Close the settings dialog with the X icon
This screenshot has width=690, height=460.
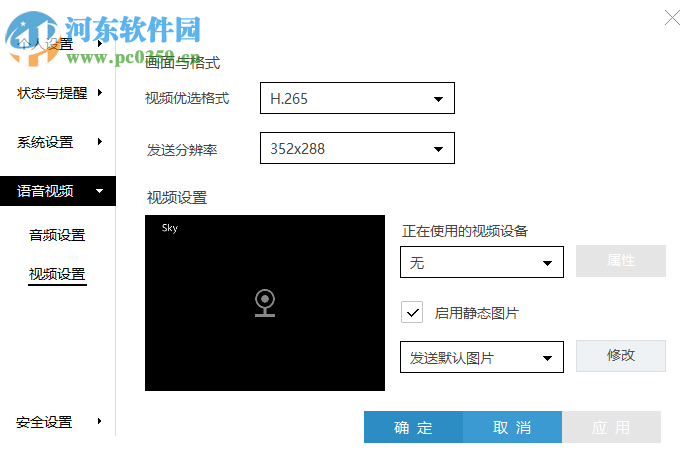672,18
